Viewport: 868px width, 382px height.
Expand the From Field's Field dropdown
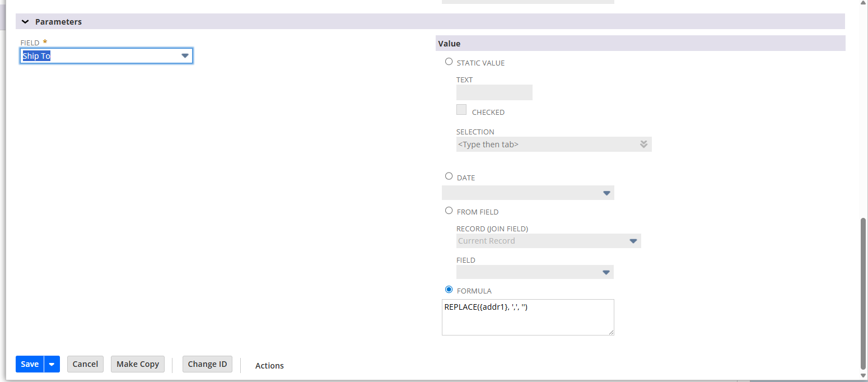pyautogui.click(x=605, y=273)
